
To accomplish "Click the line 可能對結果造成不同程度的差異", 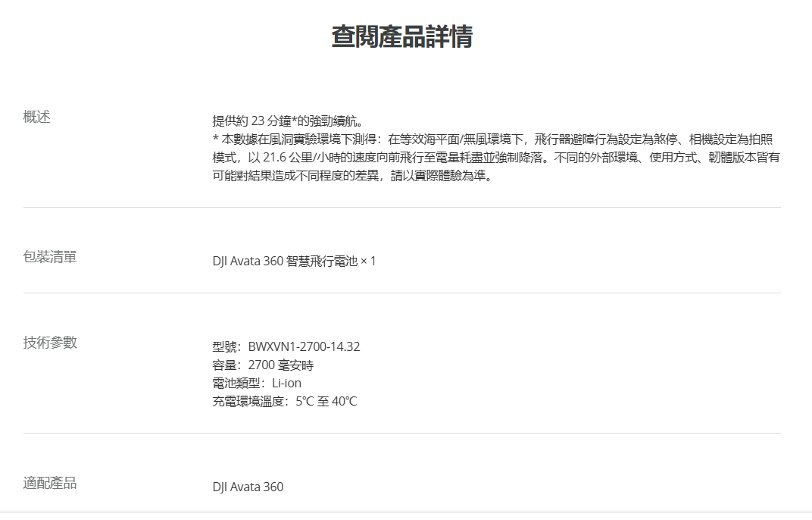I will 354,176.
